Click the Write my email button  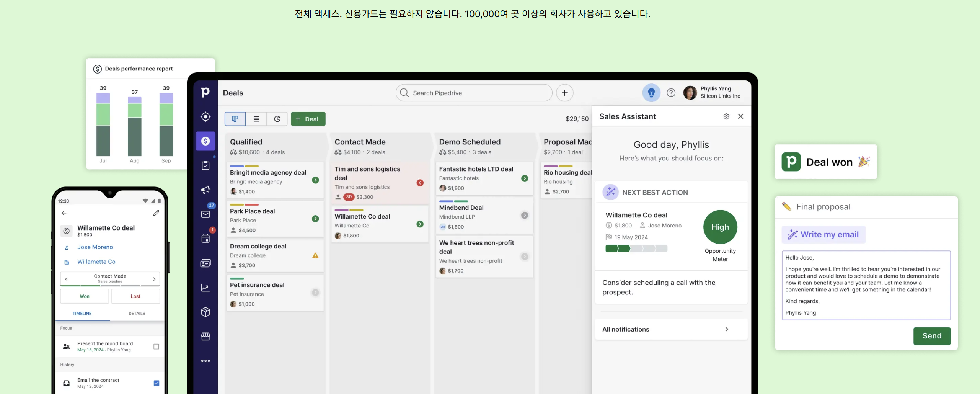click(x=823, y=235)
